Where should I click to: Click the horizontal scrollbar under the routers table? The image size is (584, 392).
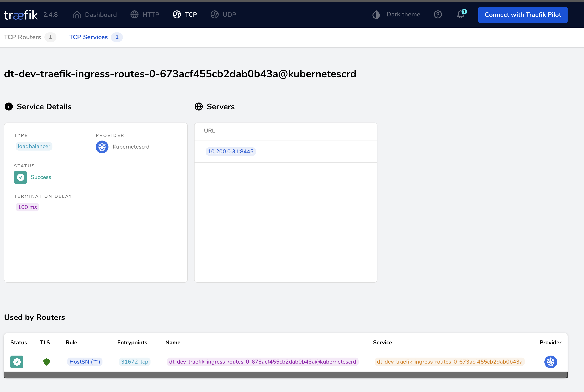tap(285, 374)
